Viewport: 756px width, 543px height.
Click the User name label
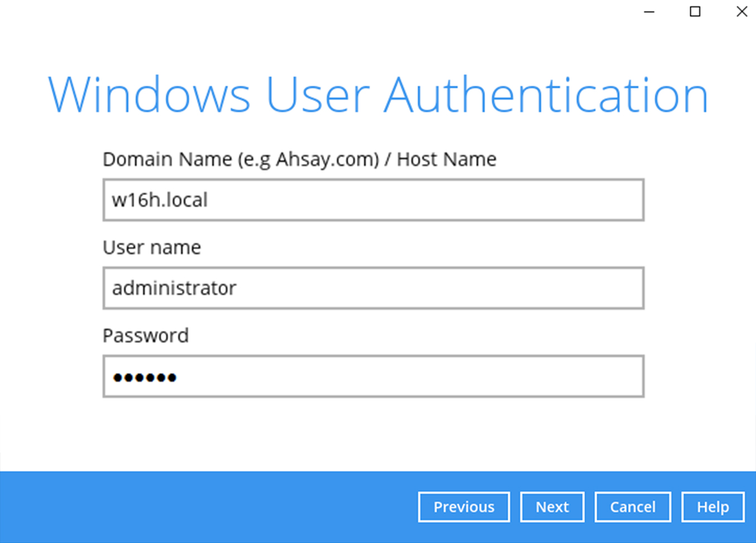click(152, 248)
